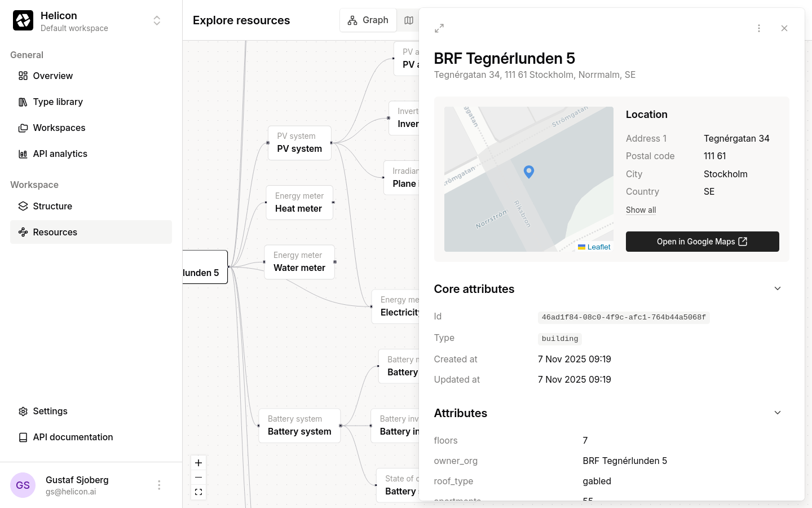Fit the graph view to screen
This screenshot has width=812, height=508.
coord(198,492)
